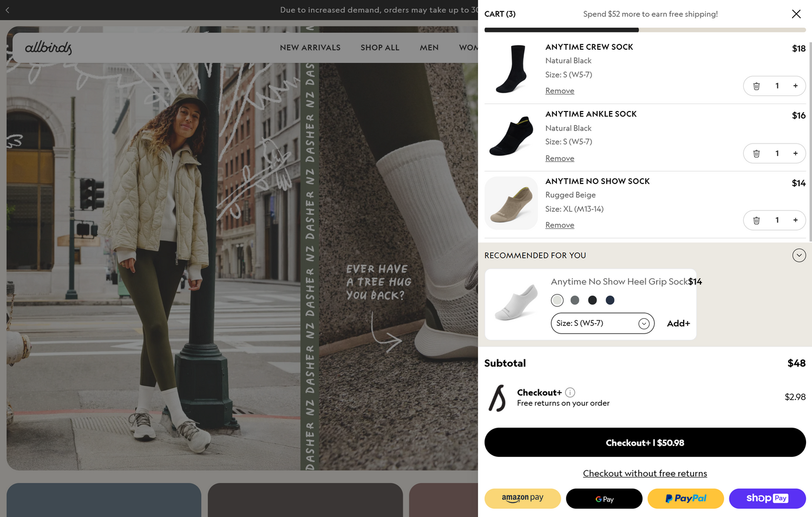Increase quantity of Anytime Crew Sock
Image resolution: width=812 pixels, height=517 pixels.
point(795,86)
